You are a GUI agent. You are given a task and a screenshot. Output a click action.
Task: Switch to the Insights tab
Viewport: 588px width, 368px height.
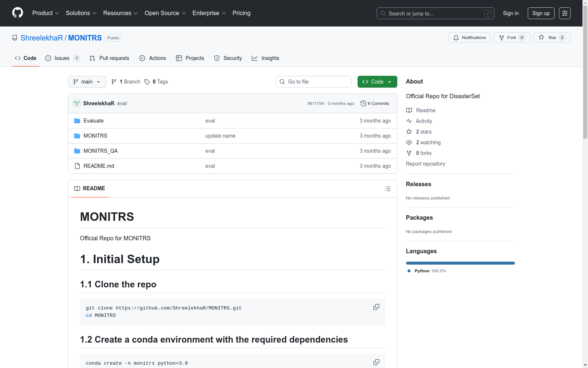coord(265,58)
